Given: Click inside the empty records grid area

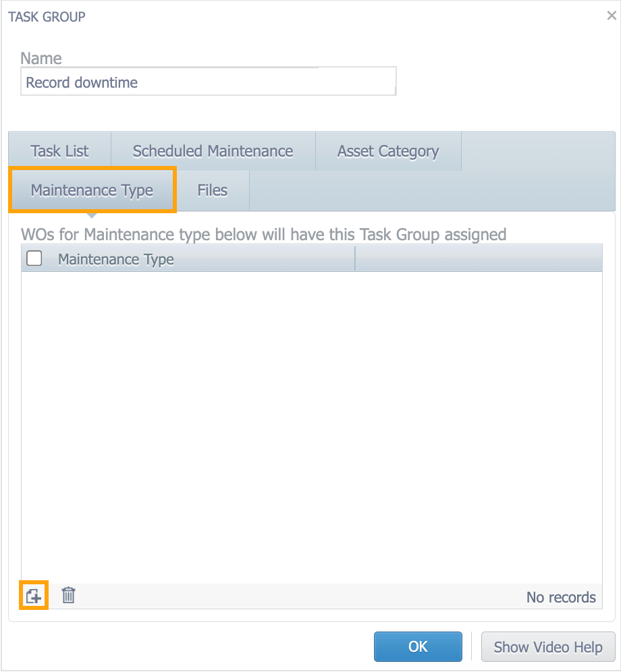Looking at the screenshot, I should [311, 426].
